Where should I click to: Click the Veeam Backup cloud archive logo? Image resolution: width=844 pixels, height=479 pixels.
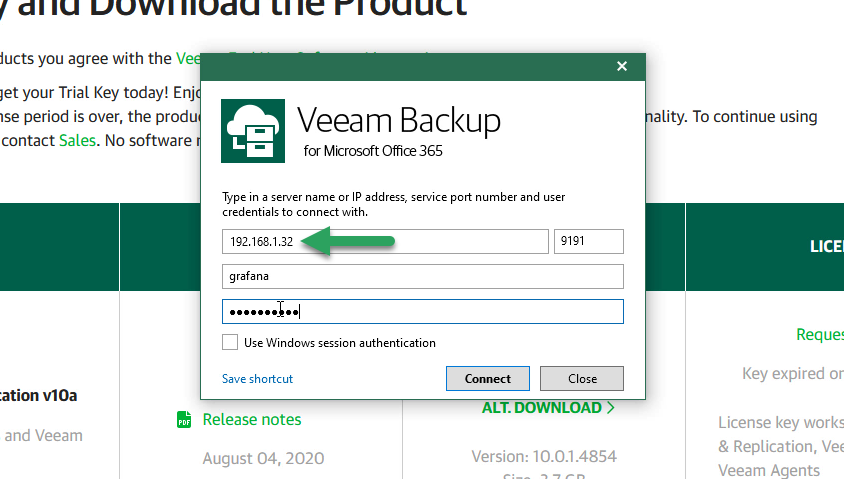(253, 131)
